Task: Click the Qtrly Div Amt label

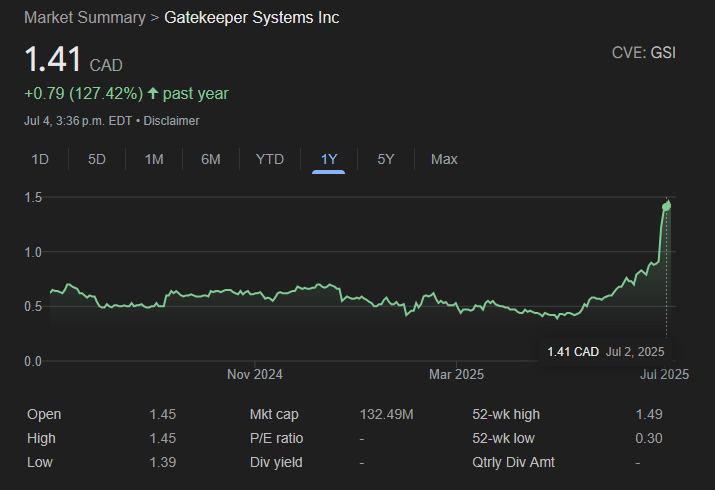Action: click(x=513, y=462)
